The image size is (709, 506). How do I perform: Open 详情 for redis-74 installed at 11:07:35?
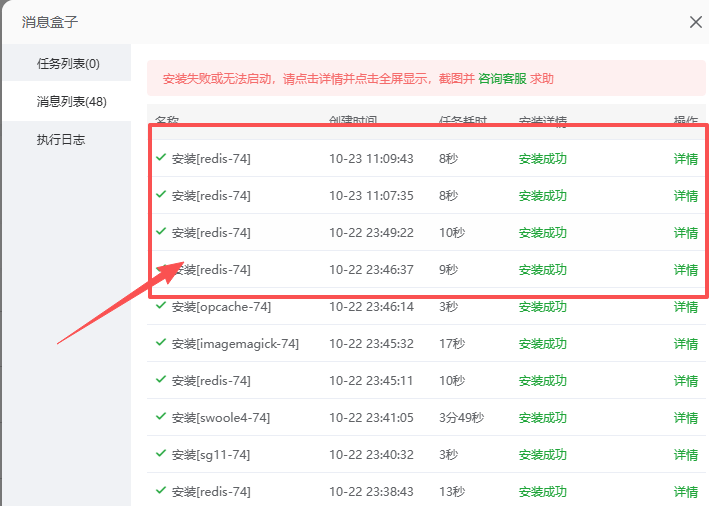tap(685, 196)
